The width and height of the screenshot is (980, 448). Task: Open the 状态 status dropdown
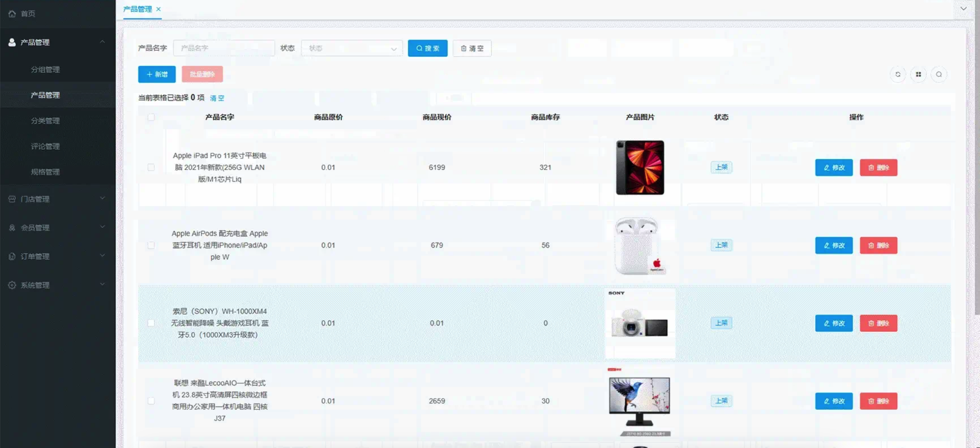tap(352, 48)
